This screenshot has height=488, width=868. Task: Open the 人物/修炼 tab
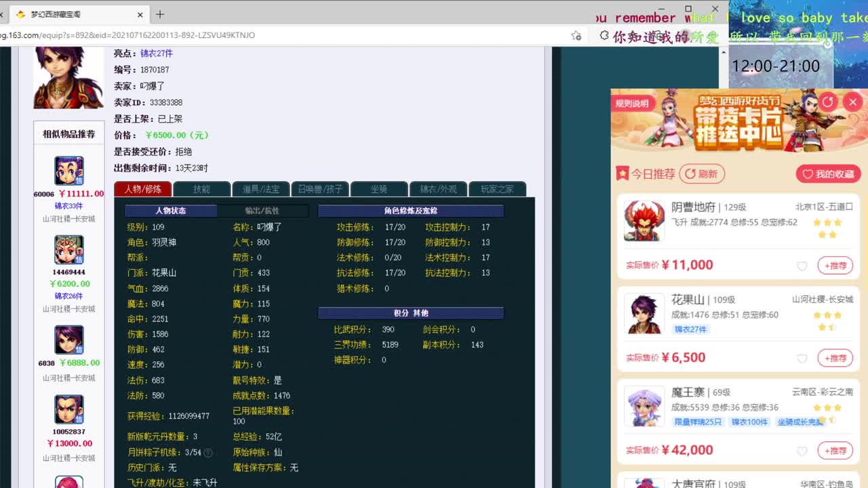pos(142,189)
